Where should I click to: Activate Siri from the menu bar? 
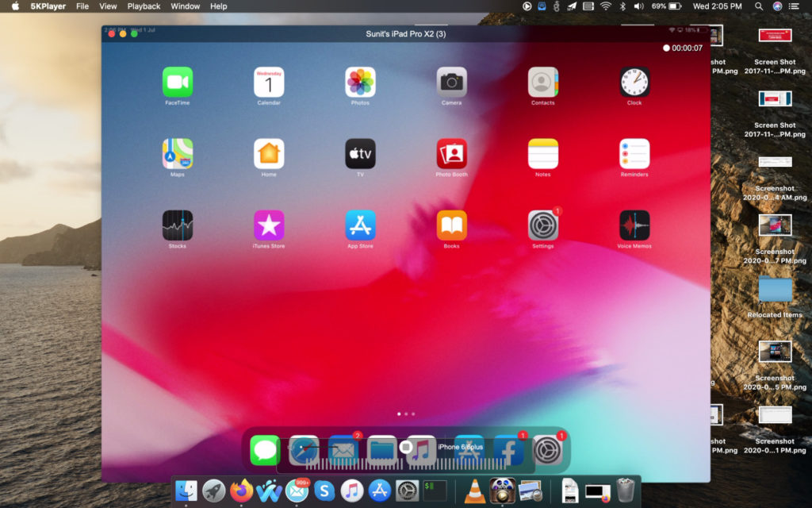[777, 6]
